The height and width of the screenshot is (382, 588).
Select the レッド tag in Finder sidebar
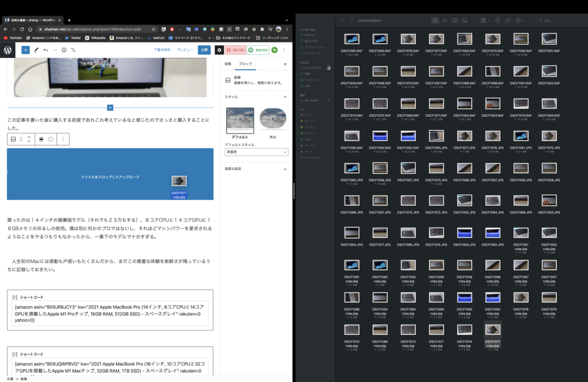click(310, 115)
